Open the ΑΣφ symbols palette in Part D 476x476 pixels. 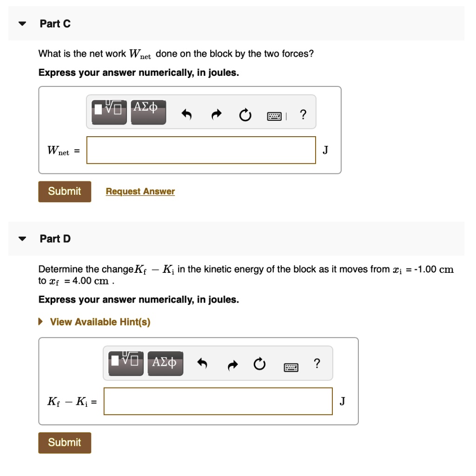point(165,363)
